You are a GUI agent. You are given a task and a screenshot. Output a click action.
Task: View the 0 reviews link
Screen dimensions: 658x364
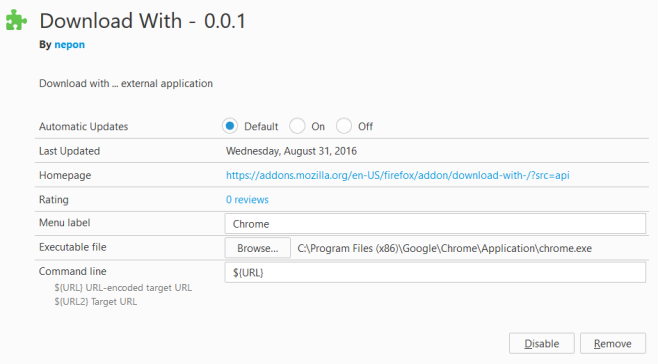pos(247,199)
